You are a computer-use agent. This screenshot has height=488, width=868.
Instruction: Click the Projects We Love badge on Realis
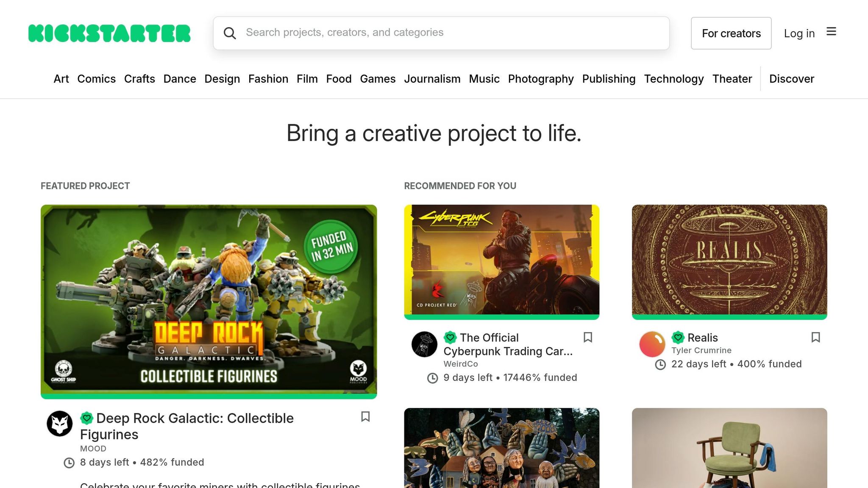678,338
